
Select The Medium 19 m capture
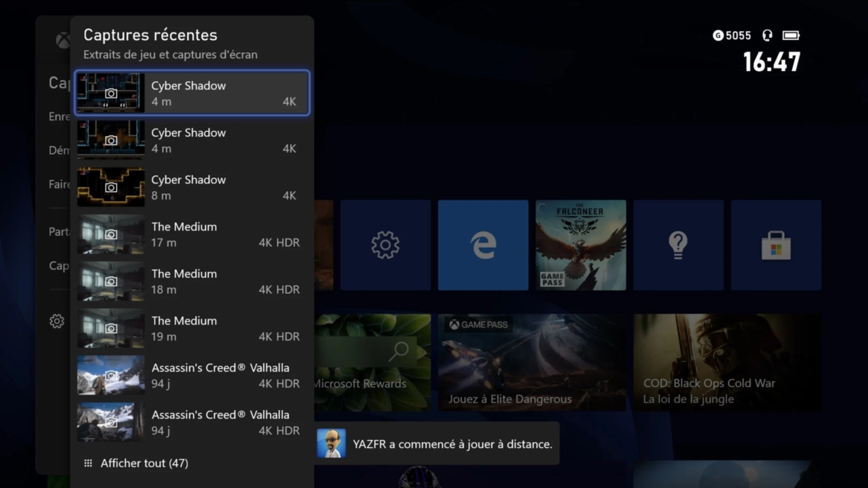point(192,328)
